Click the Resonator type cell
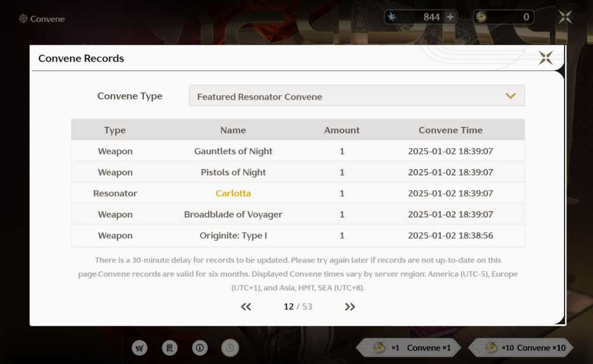Screen dimensions: 593x364 coord(115,193)
